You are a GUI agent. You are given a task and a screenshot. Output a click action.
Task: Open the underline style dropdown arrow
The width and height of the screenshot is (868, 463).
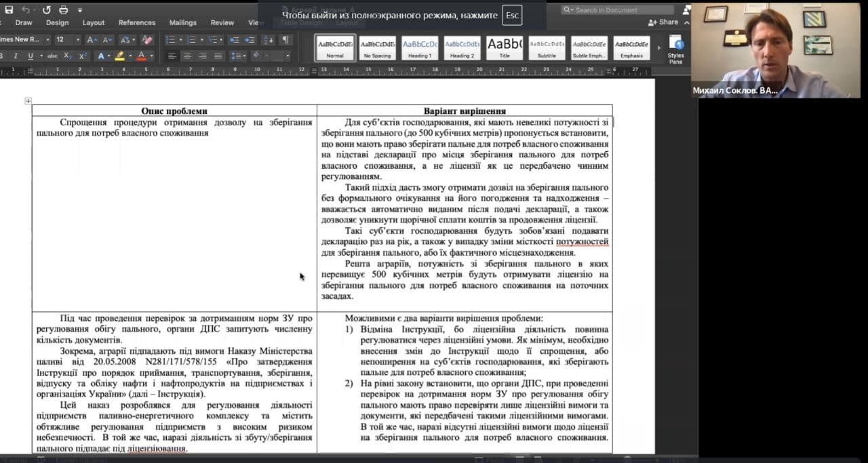(x=41, y=56)
